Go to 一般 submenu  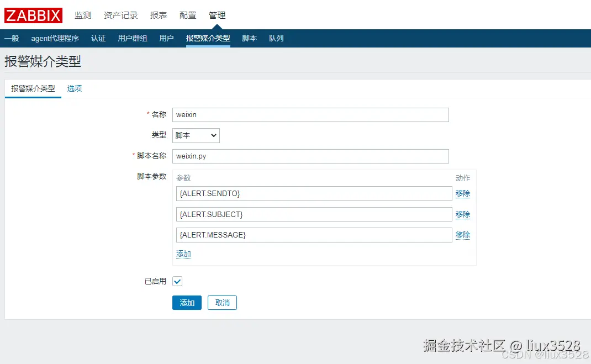click(12, 38)
